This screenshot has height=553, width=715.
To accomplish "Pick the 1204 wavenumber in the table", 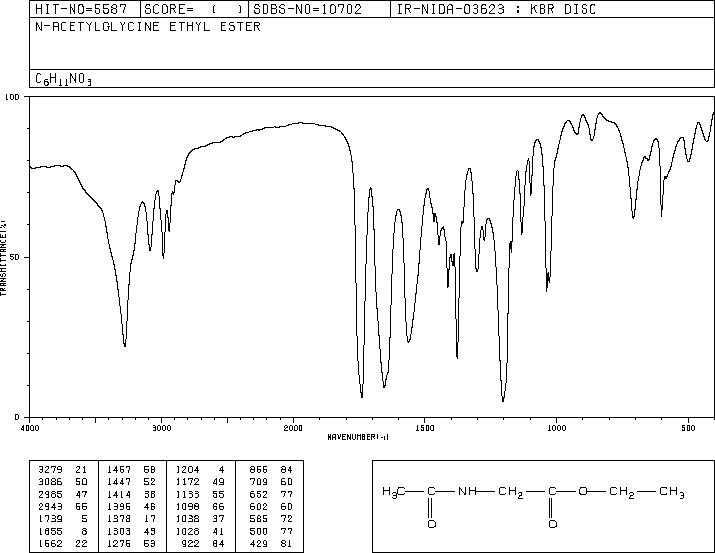I will tap(187, 470).
